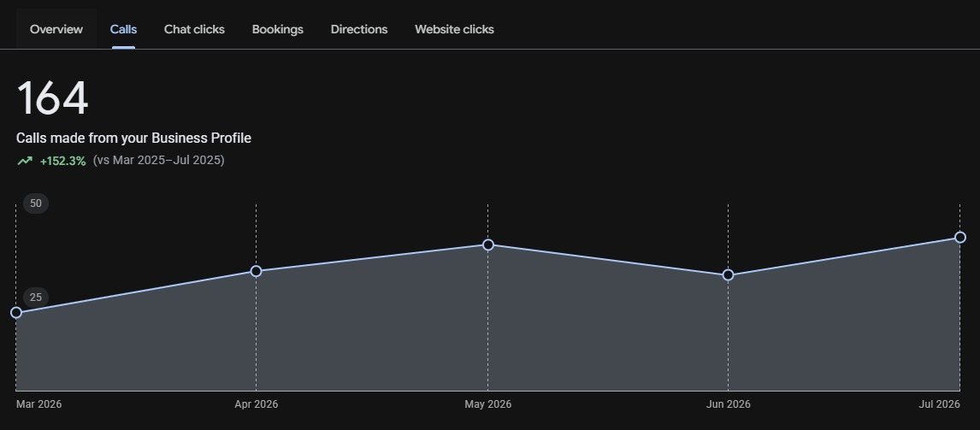
Task: Click the Jul 2026 data point
Action: click(x=960, y=238)
